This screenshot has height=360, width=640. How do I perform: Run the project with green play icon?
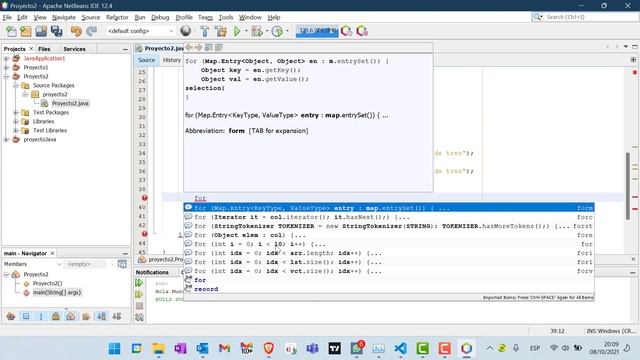tap(237, 31)
